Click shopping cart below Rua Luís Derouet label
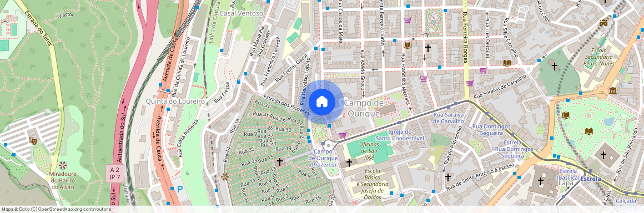This screenshot has height=213, width=644. click(483, 70)
